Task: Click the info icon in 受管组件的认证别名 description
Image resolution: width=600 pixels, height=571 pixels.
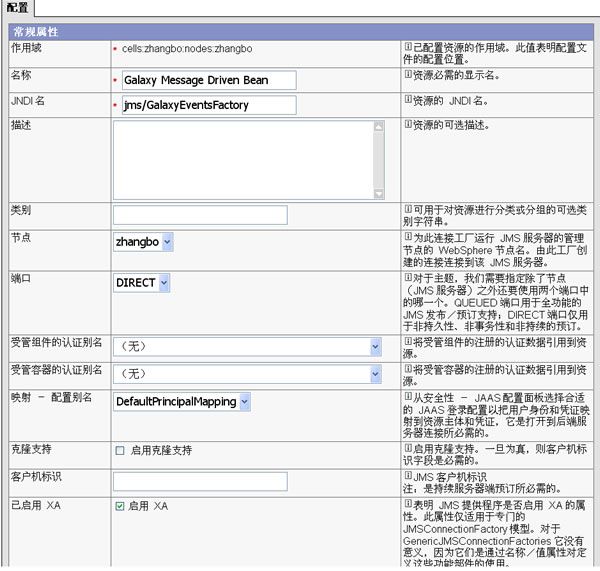Action: 408,341
